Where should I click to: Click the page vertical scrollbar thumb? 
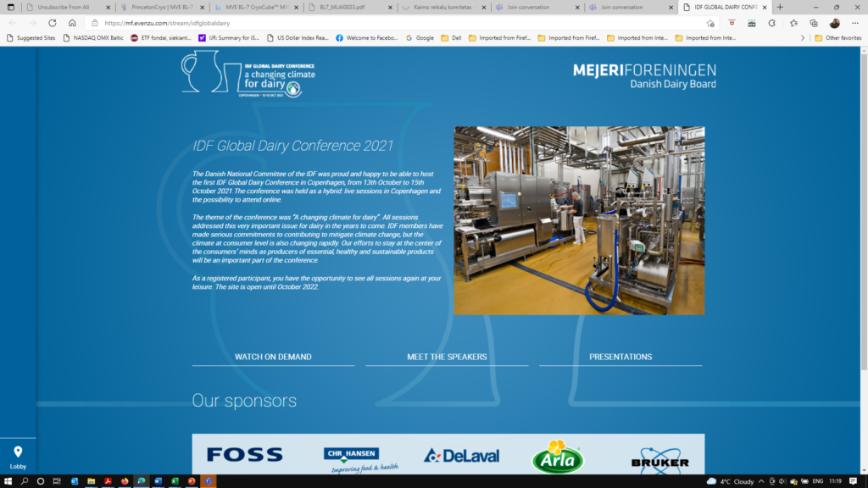click(864, 212)
